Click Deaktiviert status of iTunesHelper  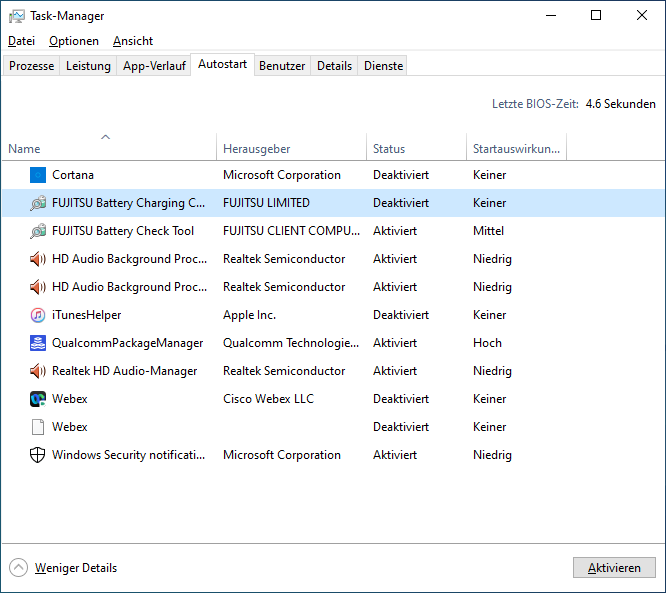[x=401, y=315]
